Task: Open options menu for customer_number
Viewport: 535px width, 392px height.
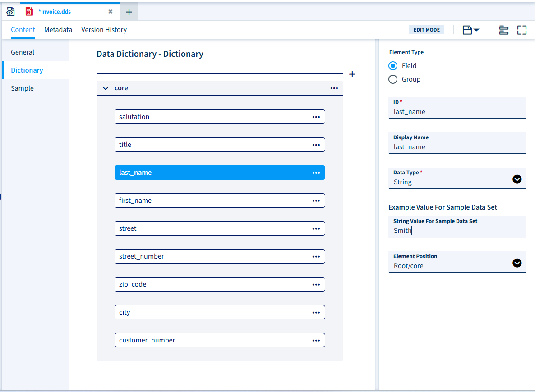Action: (316, 341)
